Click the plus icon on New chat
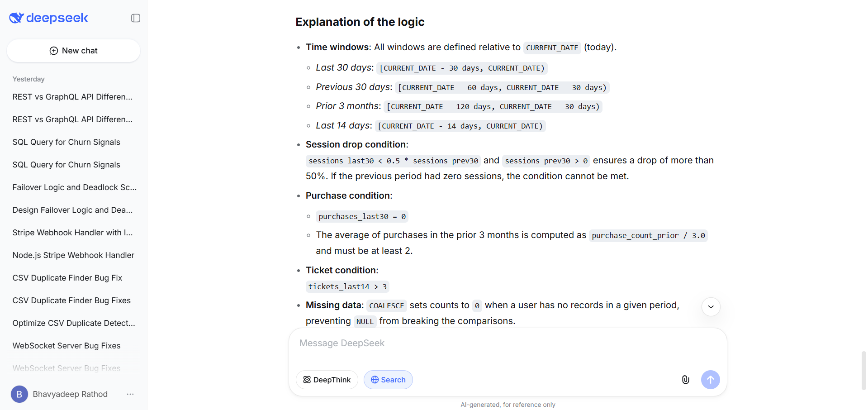This screenshot has height=410, width=868. 53,51
